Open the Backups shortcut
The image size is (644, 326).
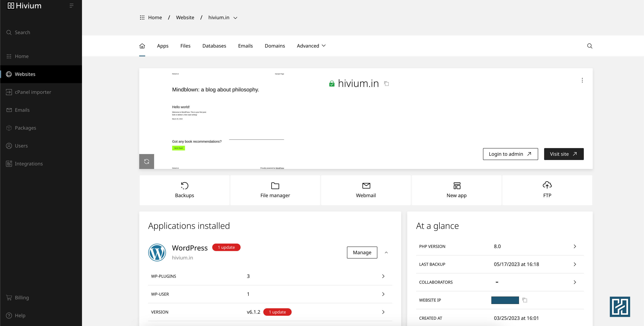(184, 190)
